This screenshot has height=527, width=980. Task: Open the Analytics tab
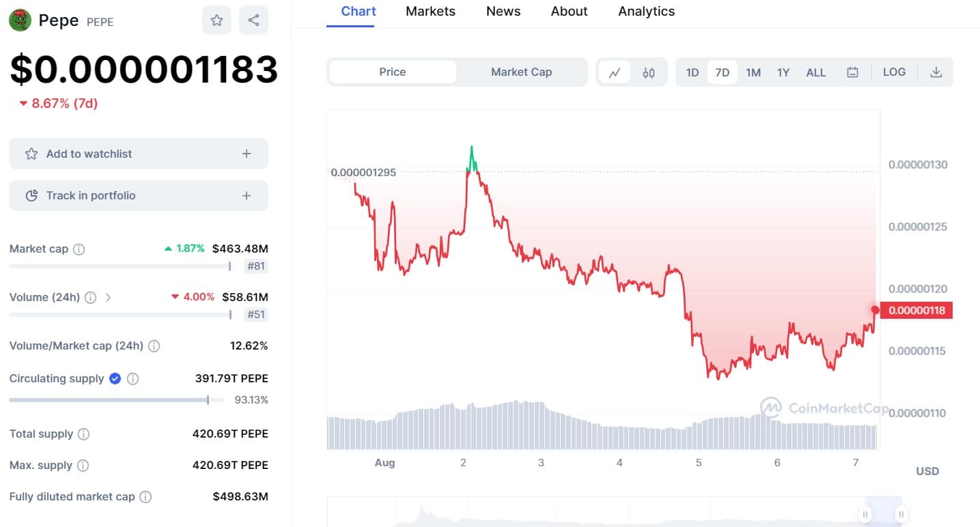pyautogui.click(x=647, y=12)
